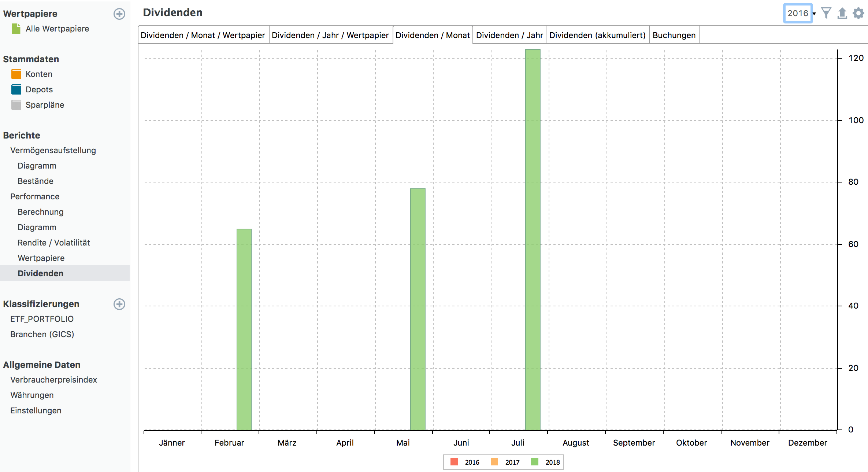Screen dimensions: 868x472
Task: Click the plus icon next to Klassifizierungen
Action: [x=119, y=304]
